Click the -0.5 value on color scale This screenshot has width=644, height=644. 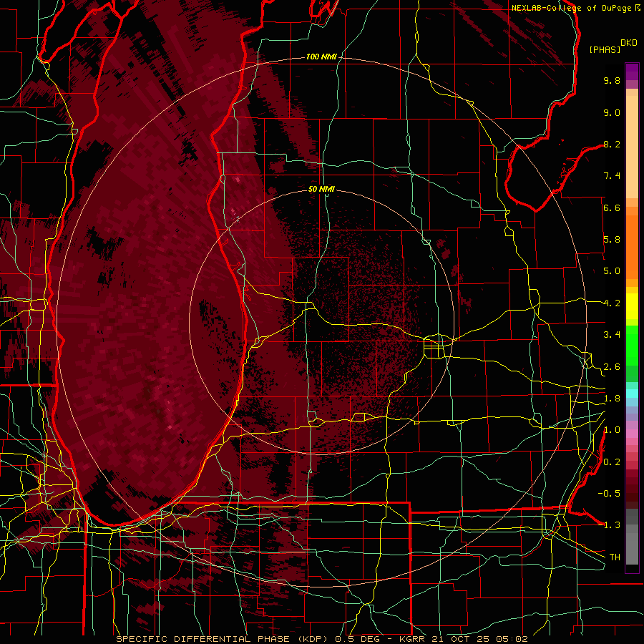[x=609, y=493]
